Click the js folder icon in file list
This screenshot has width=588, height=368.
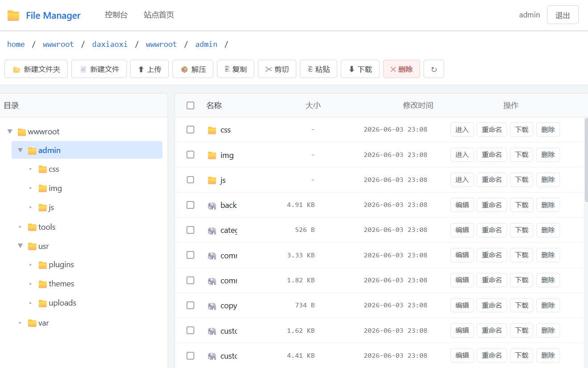pyautogui.click(x=212, y=180)
